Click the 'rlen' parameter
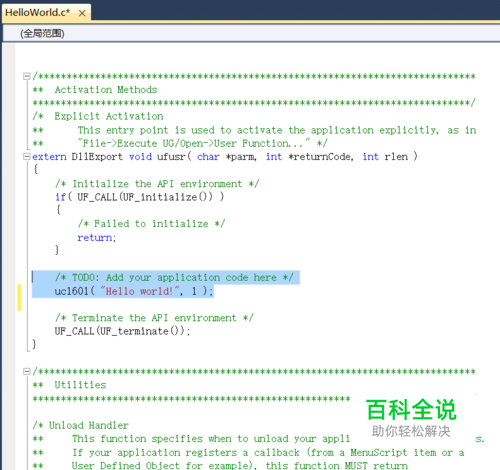500x470 pixels. click(396, 157)
